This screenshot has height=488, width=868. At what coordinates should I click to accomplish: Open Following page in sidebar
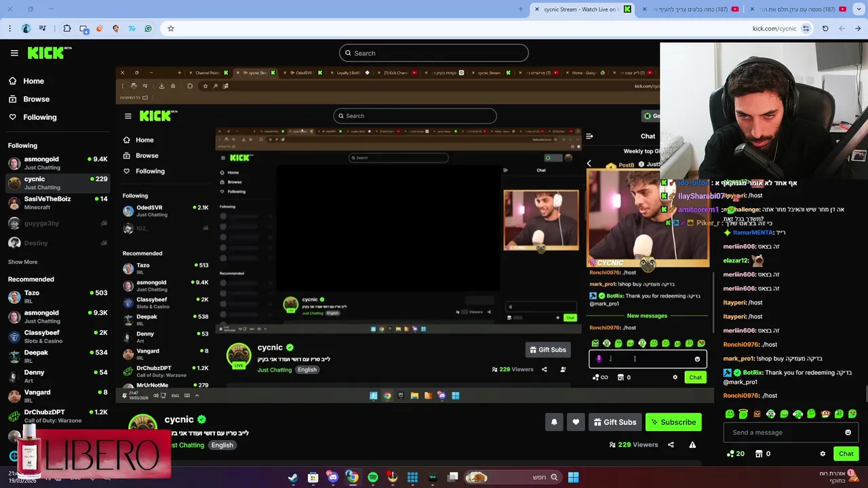(40, 117)
